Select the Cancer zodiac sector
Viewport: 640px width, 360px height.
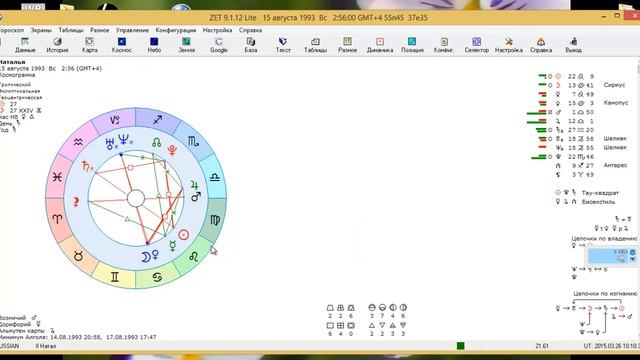pos(157,278)
